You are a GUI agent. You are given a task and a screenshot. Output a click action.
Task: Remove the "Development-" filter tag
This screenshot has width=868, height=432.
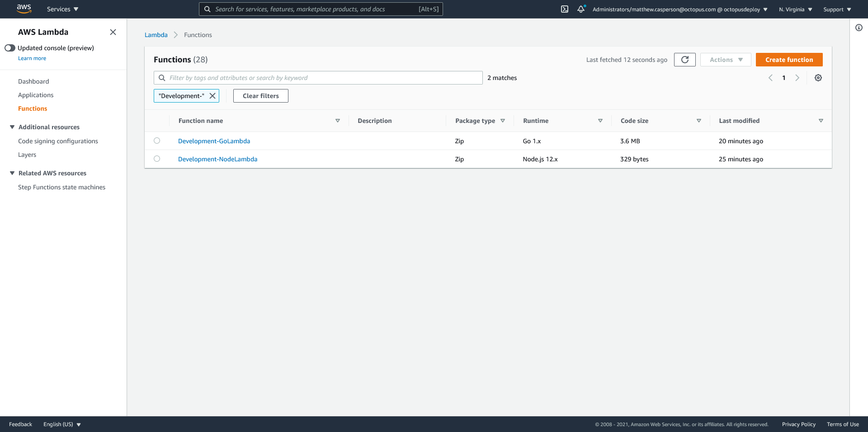(x=212, y=96)
